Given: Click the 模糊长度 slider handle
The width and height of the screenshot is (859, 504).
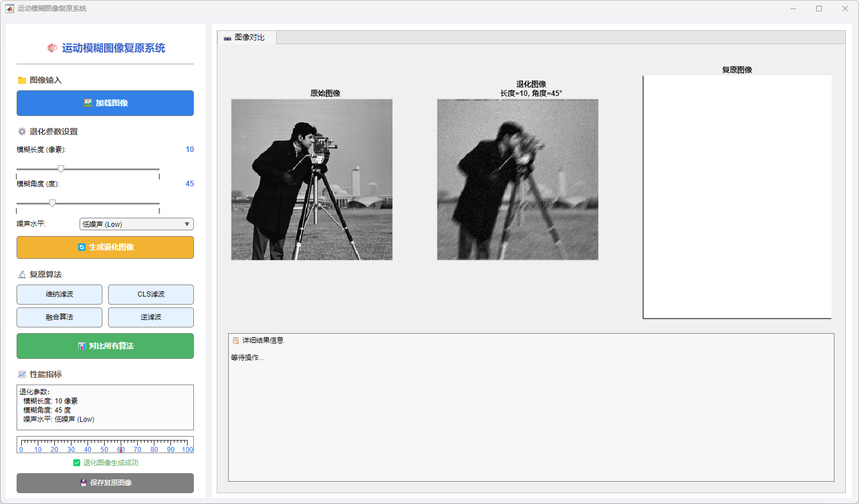Looking at the screenshot, I should (x=61, y=169).
